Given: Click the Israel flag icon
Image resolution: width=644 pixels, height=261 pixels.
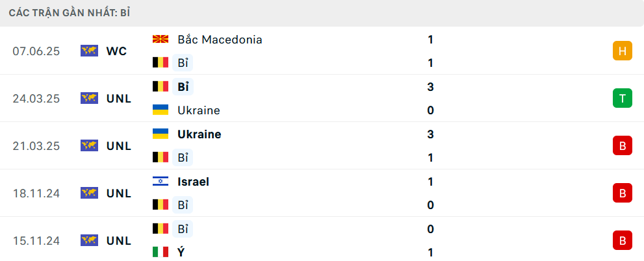Looking at the screenshot, I should tap(160, 181).
